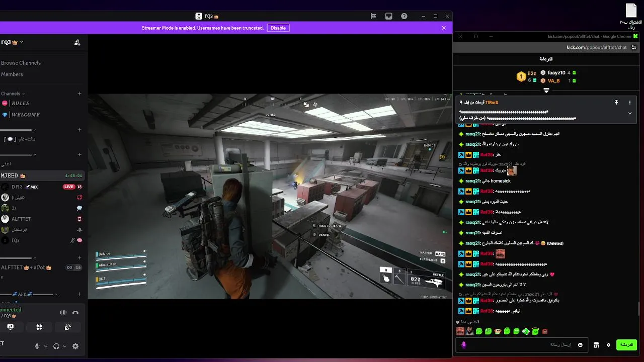The height and width of the screenshot is (362, 644).
Task: Click the share your screen button
Action: coord(10,327)
